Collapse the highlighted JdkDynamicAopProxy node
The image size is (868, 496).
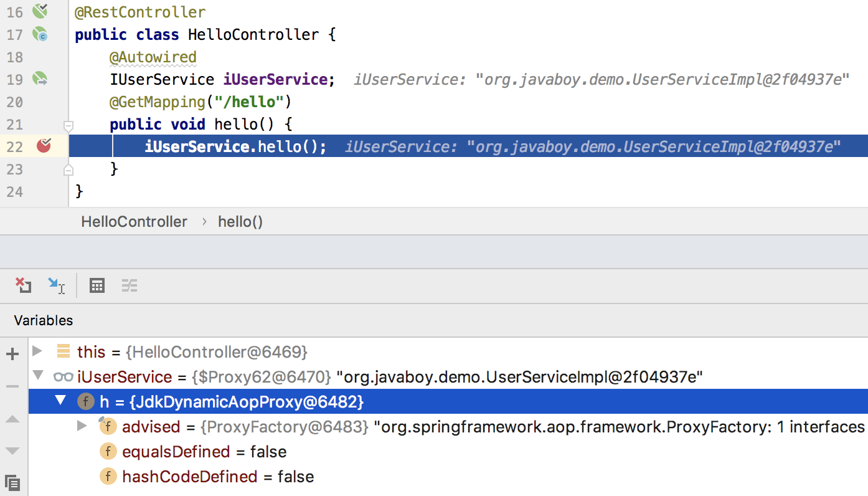click(60, 401)
